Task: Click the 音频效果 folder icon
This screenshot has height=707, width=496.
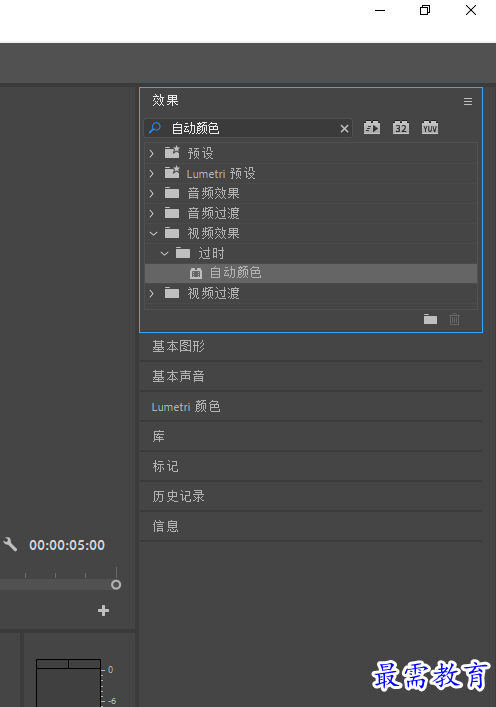Action: coord(172,193)
